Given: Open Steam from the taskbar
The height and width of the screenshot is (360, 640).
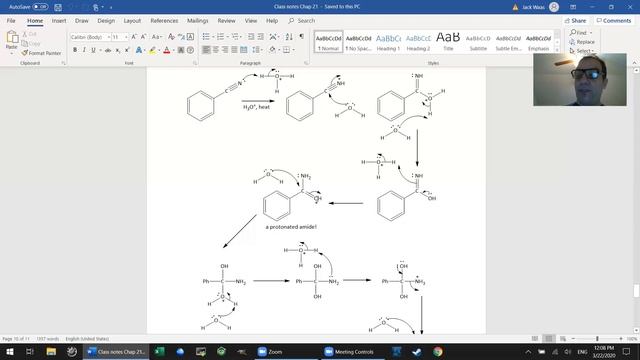Looking at the screenshot, I should pos(417,351).
